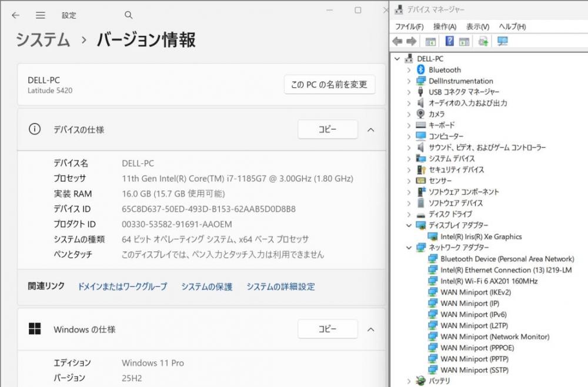Click the back arrow in Settings window
The image size is (588, 387).
pos(16,15)
